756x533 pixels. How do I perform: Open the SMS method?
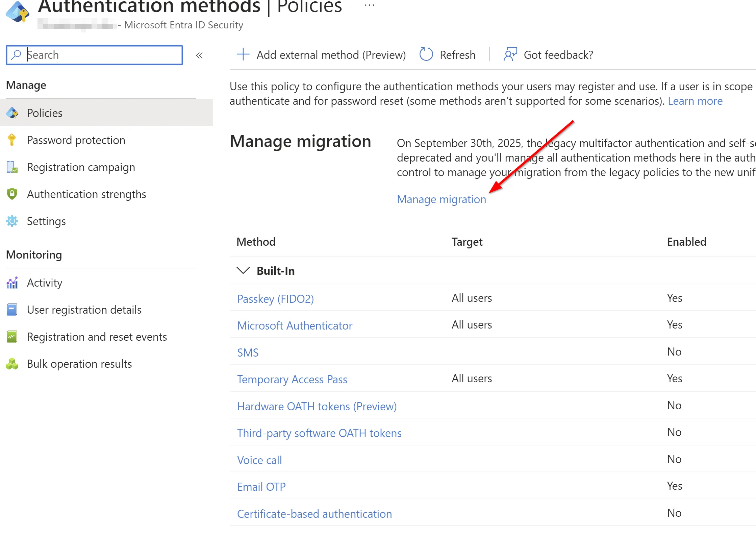tap(248, 353)
